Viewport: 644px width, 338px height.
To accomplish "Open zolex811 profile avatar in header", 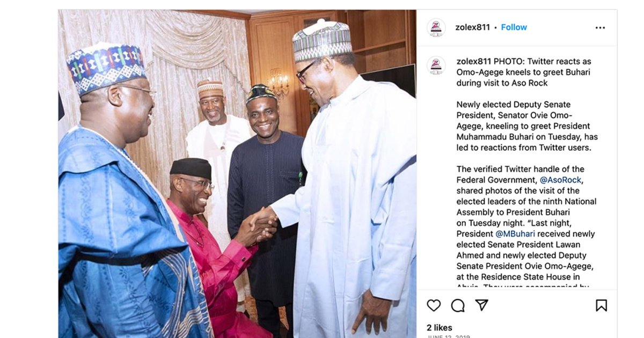I will point(436,27).
